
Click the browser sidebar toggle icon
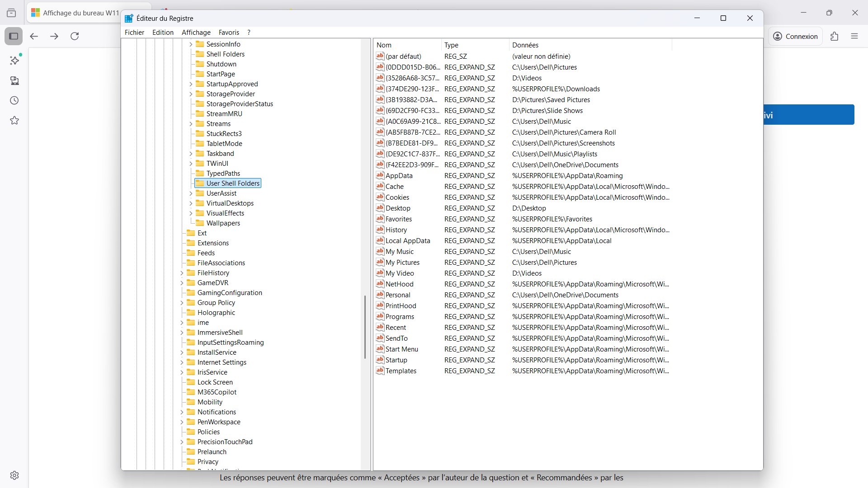14,36
